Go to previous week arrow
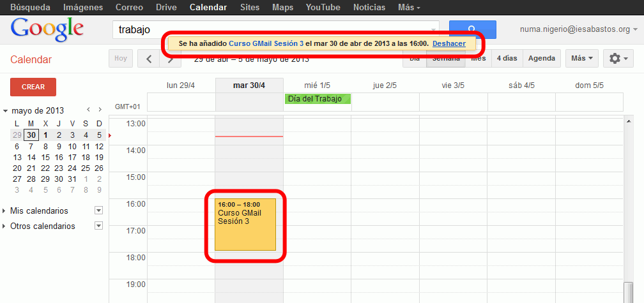This screenshot has width=644, height=303. click(148, 59)
